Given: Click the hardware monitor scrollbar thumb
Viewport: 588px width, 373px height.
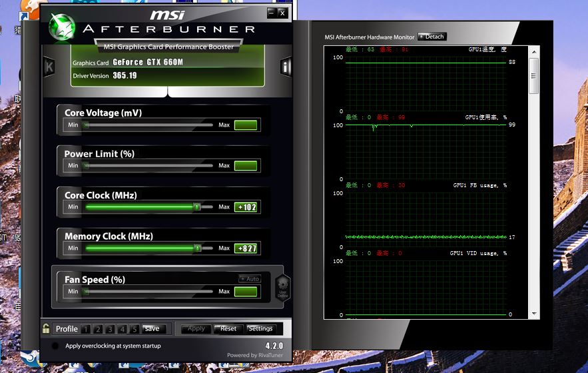Looking at the screenshot, I should [534, 76].
